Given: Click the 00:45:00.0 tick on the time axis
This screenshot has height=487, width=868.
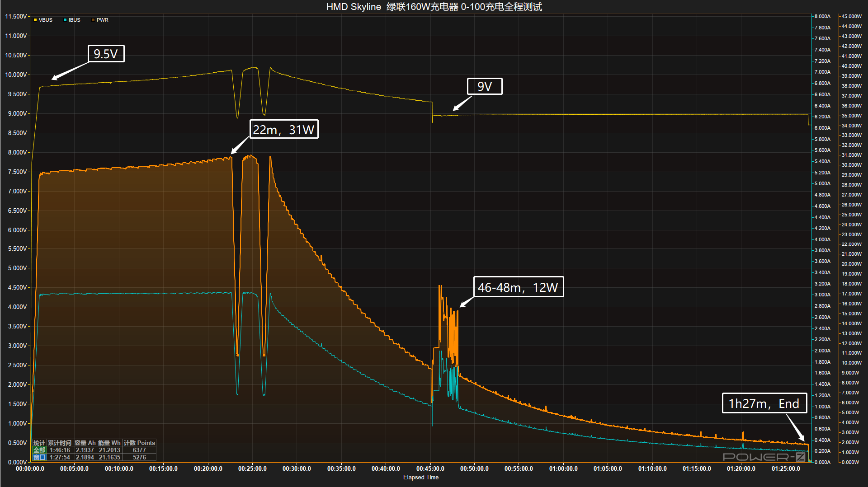Looking at the screenshot, I should 430,468.
